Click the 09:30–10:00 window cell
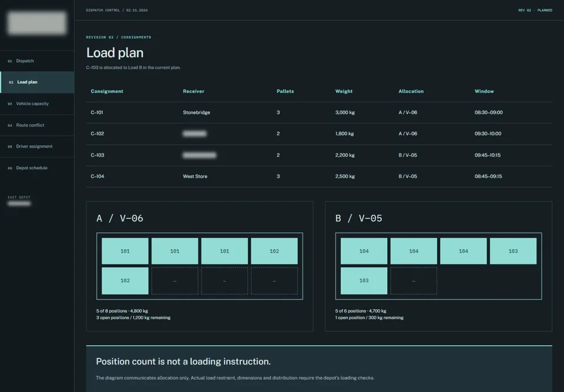The image size is (564, 392). [488, 133]
